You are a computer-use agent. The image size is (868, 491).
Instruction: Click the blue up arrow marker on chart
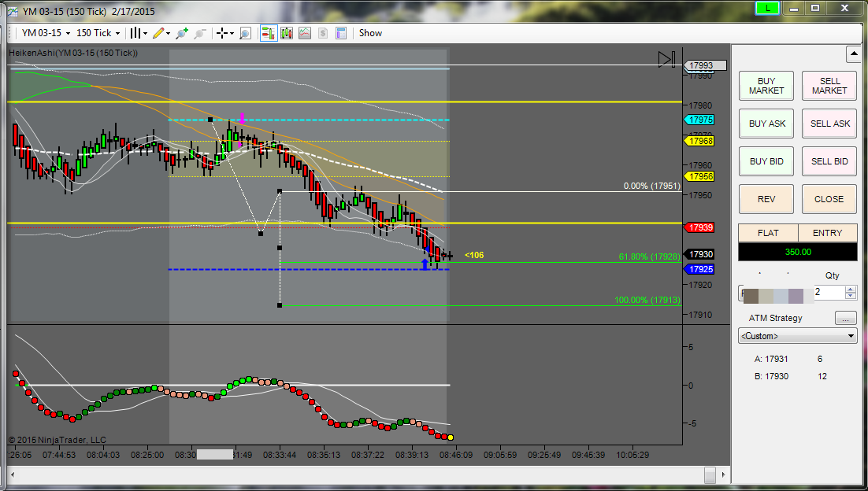425,264
